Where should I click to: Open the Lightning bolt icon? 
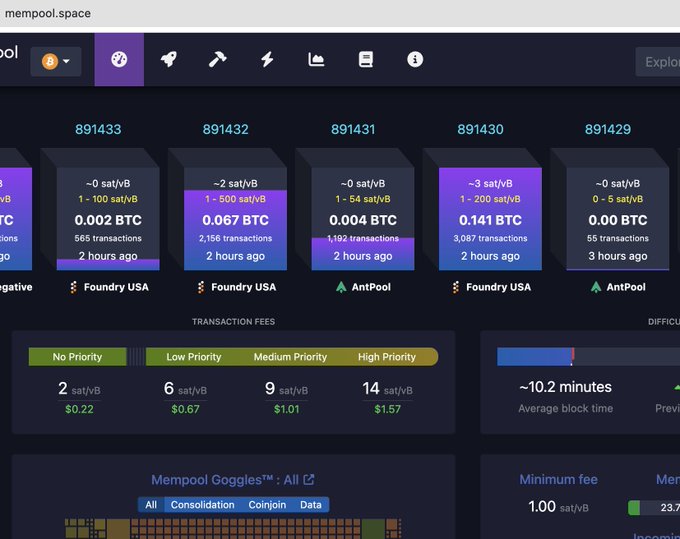coord(267,59)
